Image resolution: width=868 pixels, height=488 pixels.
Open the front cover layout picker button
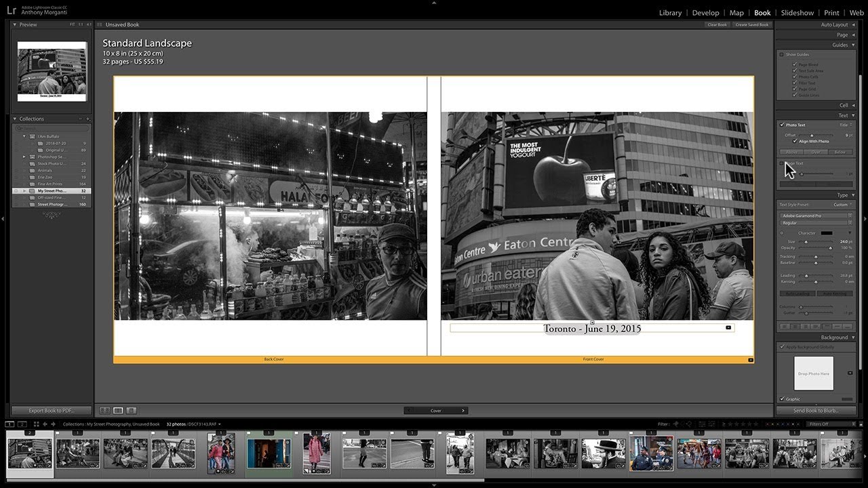tap(751, 360)
